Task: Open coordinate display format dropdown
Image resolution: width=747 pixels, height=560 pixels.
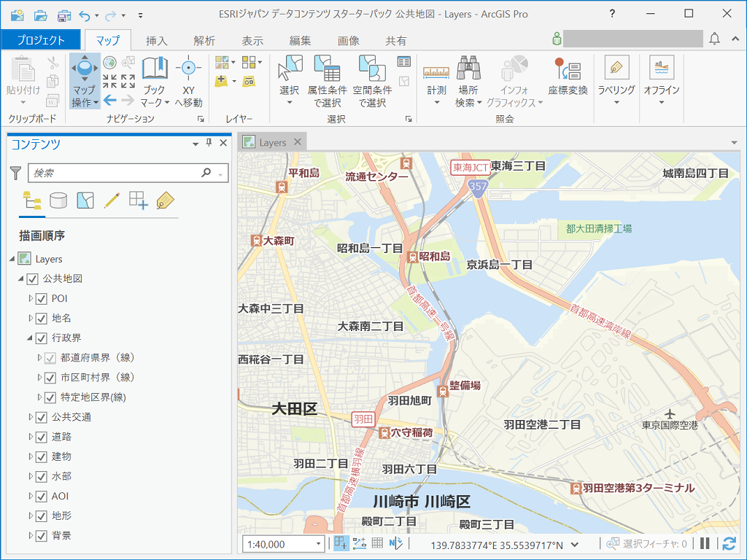Action: [575, 544]
